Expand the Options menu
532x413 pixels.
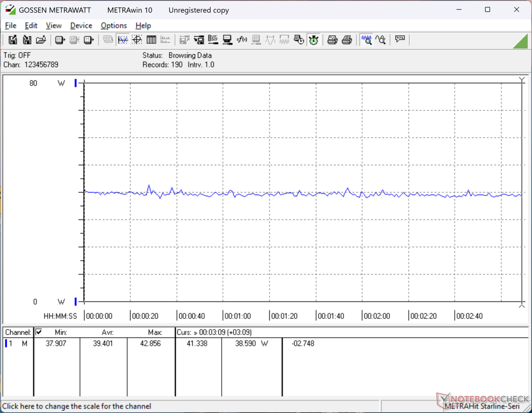click(114, 25)
